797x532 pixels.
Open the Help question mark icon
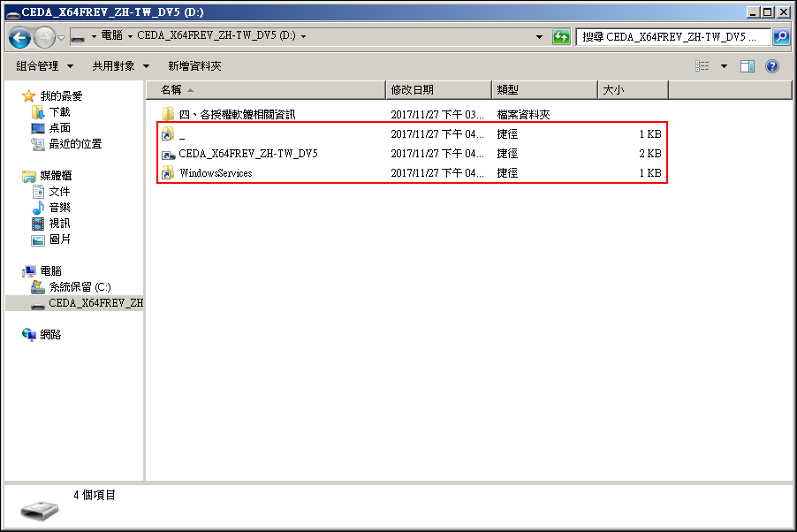(x=771, y=66)
